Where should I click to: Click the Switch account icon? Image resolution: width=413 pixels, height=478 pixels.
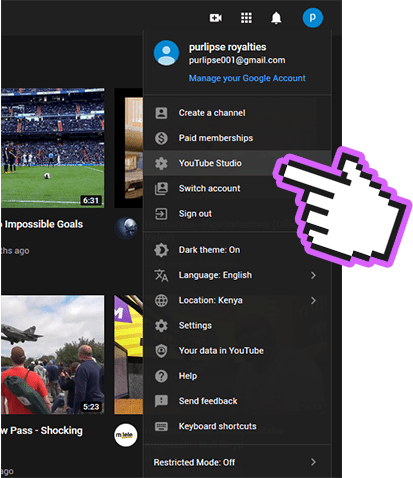coord(161,189)
